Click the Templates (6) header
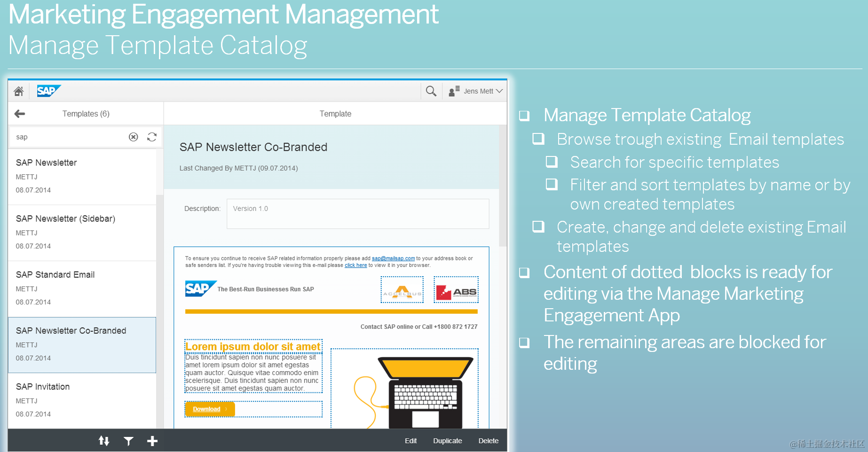Image resolution: width=868 pixels, height=452 pixels. pos(86,114)
